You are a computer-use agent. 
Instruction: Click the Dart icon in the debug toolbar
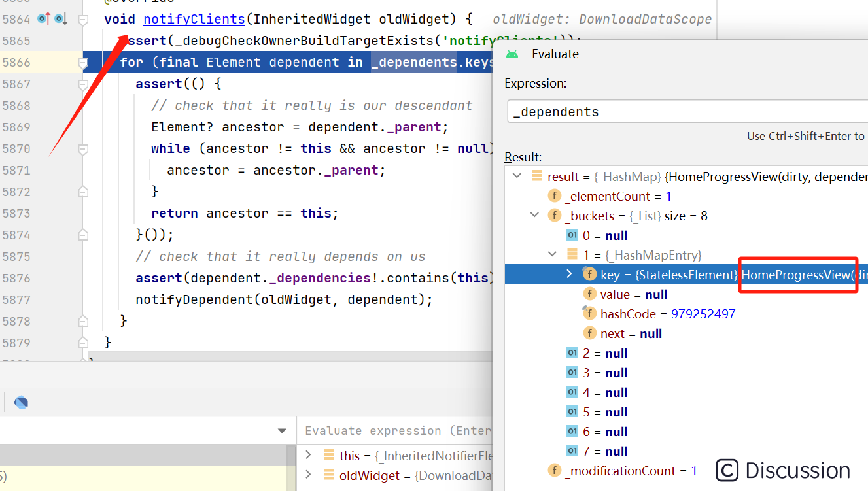(21, 402)
